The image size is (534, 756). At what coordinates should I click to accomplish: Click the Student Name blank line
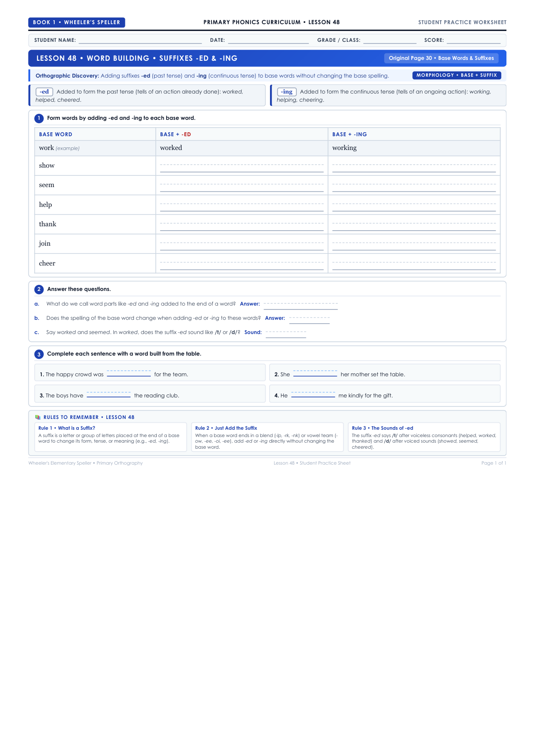[x=140, y=41]
